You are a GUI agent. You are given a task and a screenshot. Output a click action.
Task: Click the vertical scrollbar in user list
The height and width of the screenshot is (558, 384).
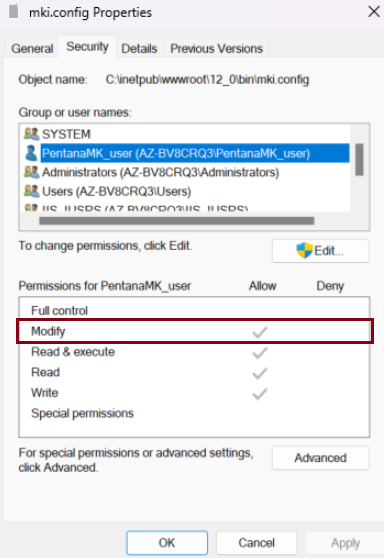359,159
